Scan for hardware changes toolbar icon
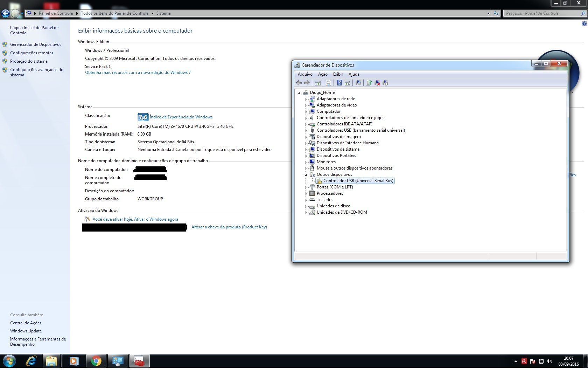Screen dimensions: 588x372 [x=358, y=83]
